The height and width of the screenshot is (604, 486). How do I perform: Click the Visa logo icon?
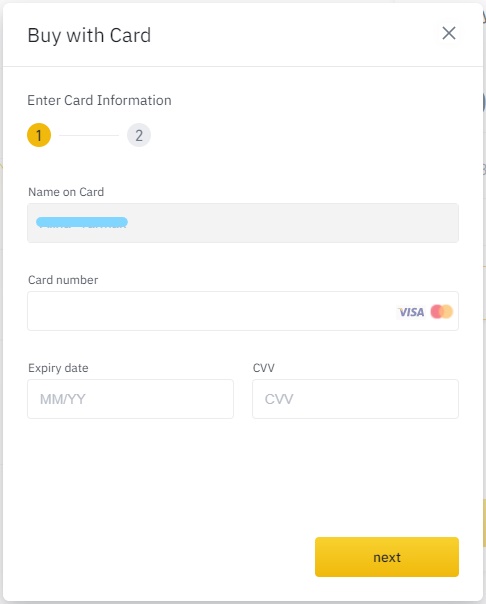point(411,312)
